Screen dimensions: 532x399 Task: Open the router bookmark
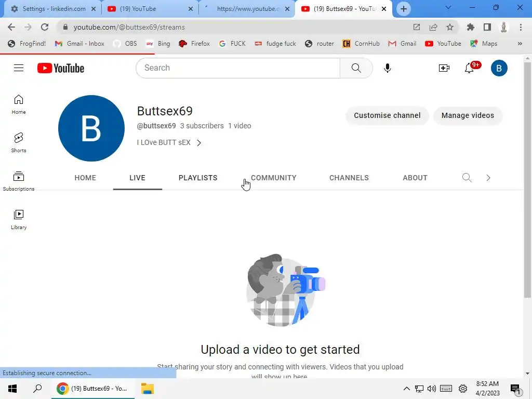(x=320, y=44)
